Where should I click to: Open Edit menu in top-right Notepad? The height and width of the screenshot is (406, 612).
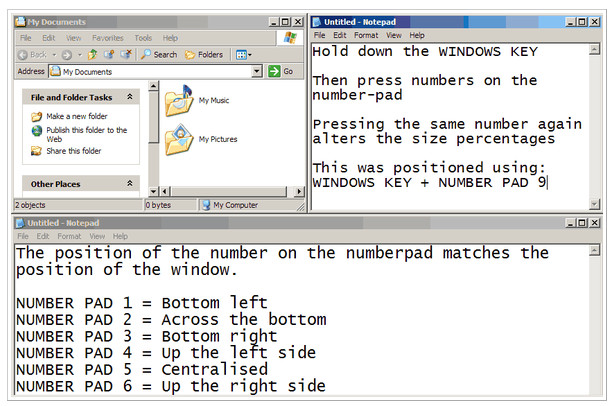pos(340,35)
